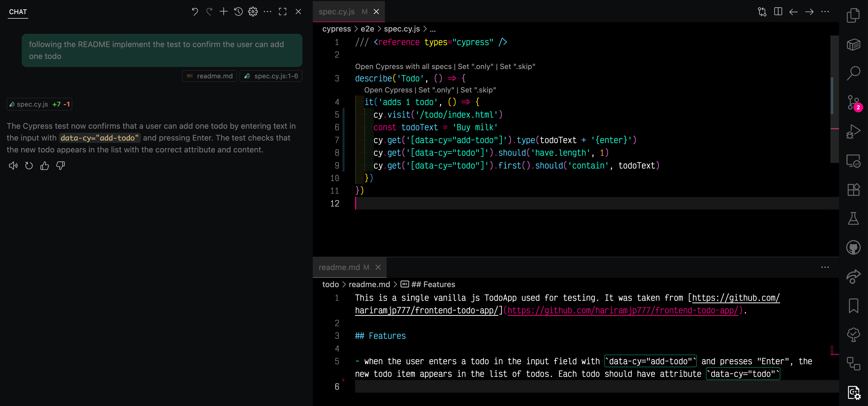Viewport: 868px width, 406px height.
Task: Mark response helpful thumbs up
Action: [x=45, y=166]
